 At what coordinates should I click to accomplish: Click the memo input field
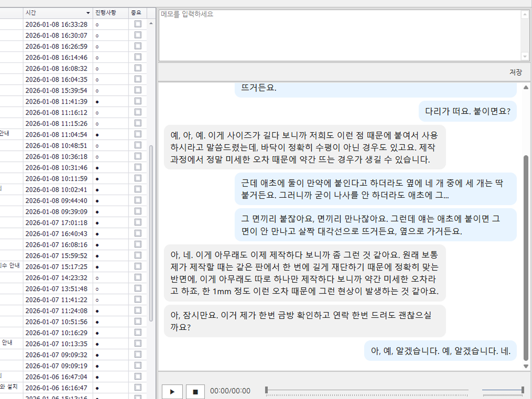click(x=339, y=35)
